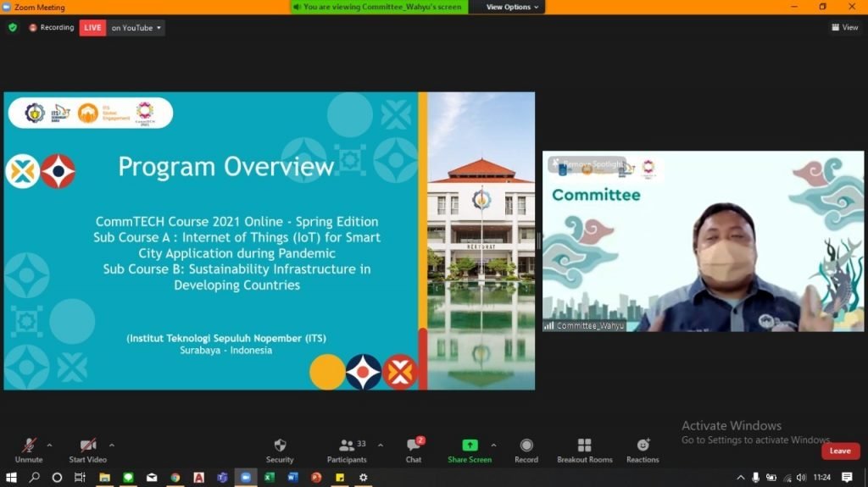Open Microsoft Teams from taskbar
868x487 pixels.
223,477
